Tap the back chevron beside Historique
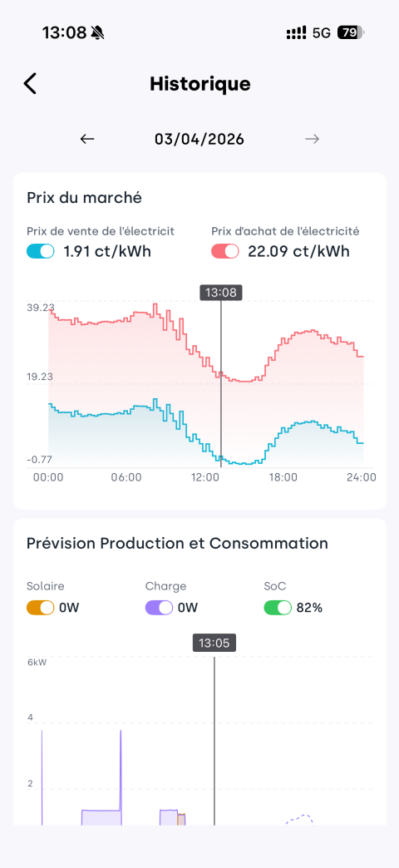This screenshot has width=399, height=868. [30, 84]
